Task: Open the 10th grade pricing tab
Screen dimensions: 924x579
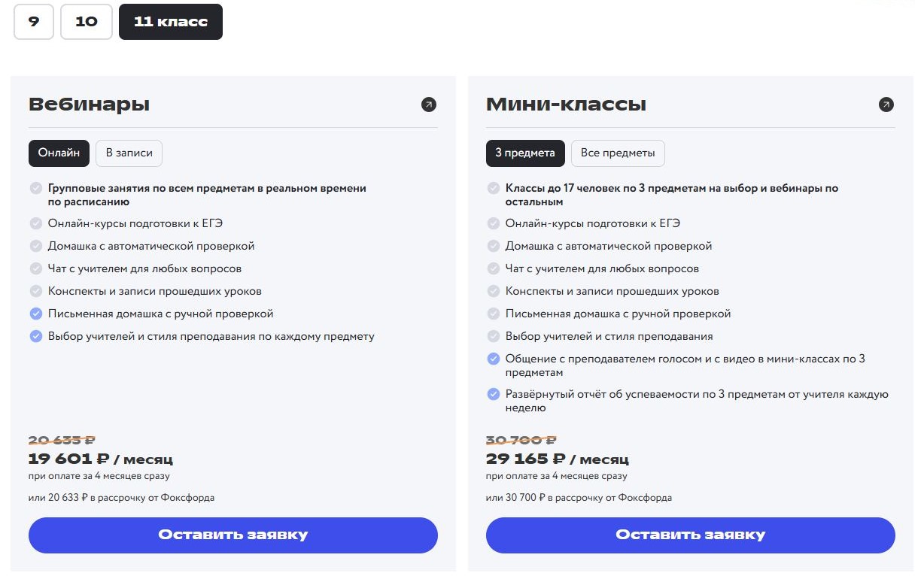Action: click(x=86, y=22)
